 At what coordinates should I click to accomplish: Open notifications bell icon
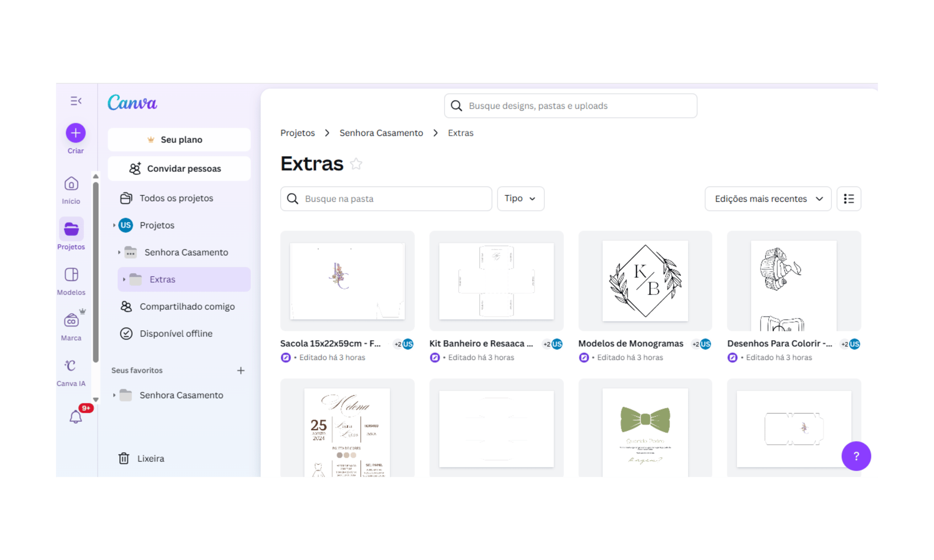[x=75, y=417]
